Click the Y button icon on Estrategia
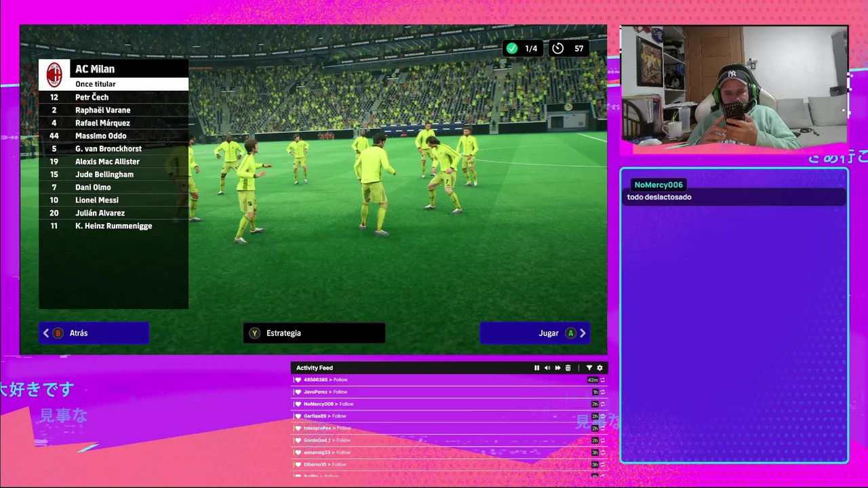Viewport: 868px width, 488px height. click(x=254, y=333)
